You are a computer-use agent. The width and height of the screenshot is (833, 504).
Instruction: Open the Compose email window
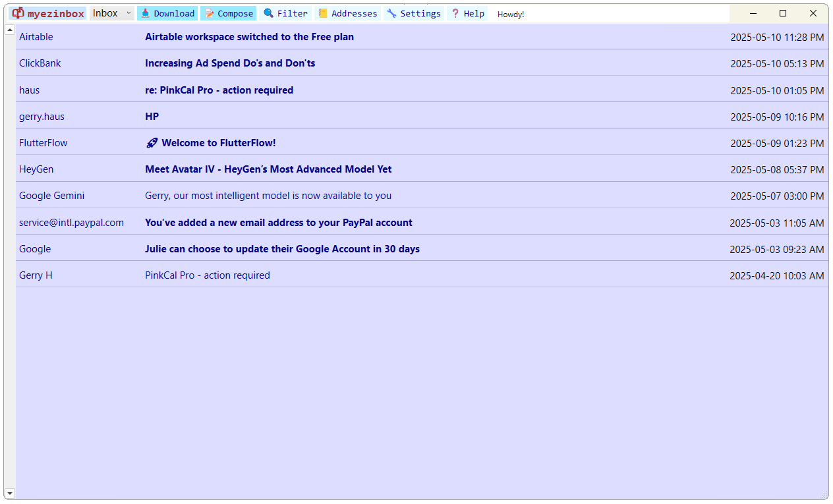[228, 13]
